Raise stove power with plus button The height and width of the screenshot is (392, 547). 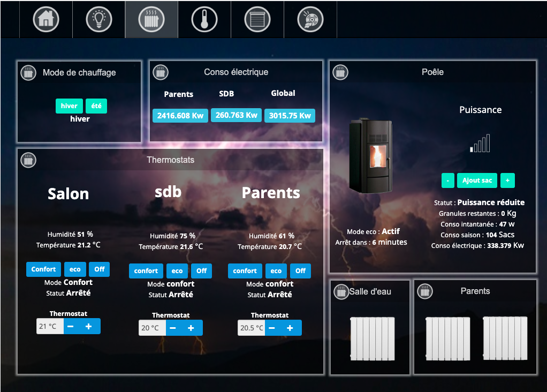click(507, 180)
